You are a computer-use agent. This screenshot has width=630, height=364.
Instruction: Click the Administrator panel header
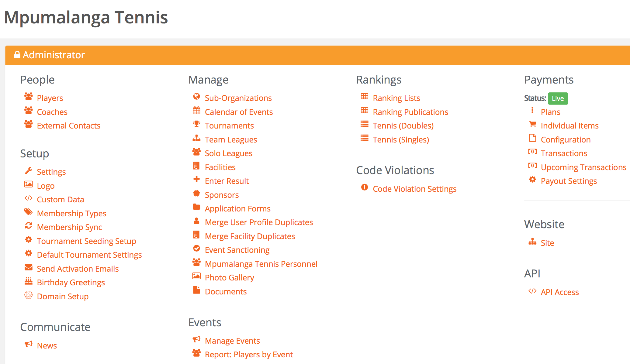coord(317,55)
